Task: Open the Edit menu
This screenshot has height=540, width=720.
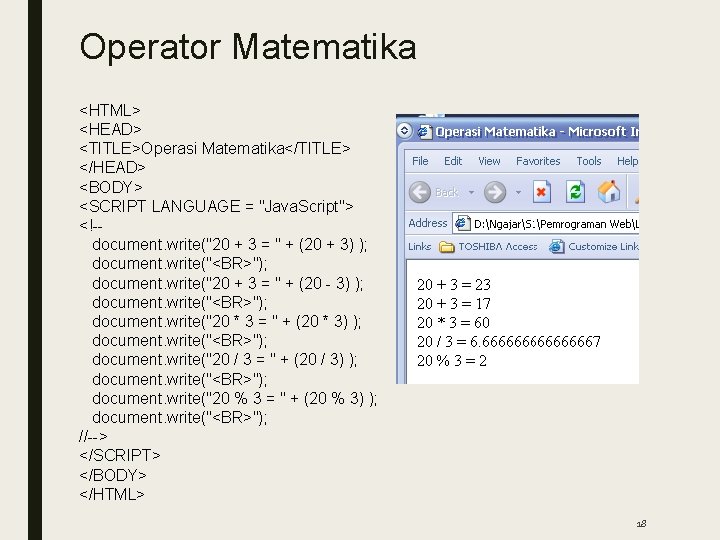Action: pyautogui.click(x=453, y=161)
